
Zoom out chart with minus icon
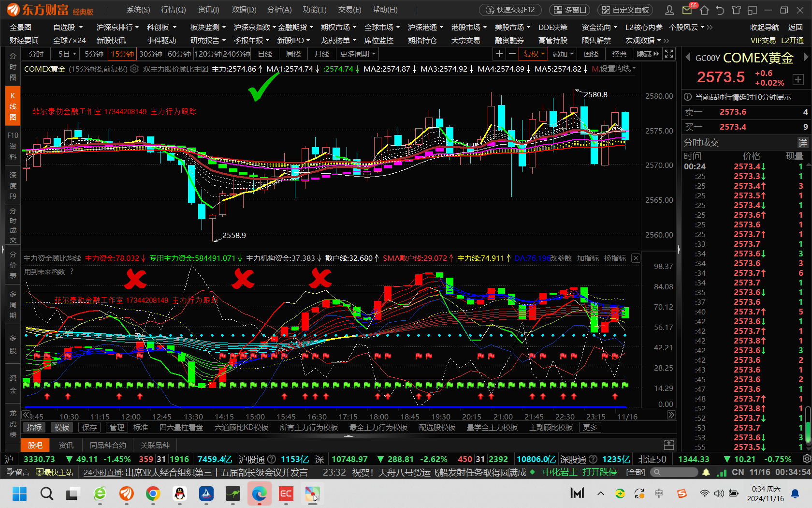512,54
